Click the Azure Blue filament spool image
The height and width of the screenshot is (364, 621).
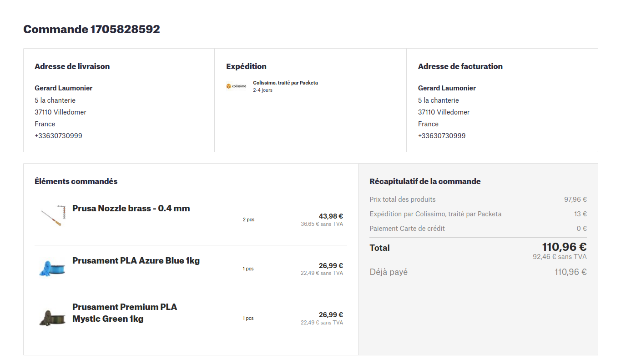click(x=51, y=268)
